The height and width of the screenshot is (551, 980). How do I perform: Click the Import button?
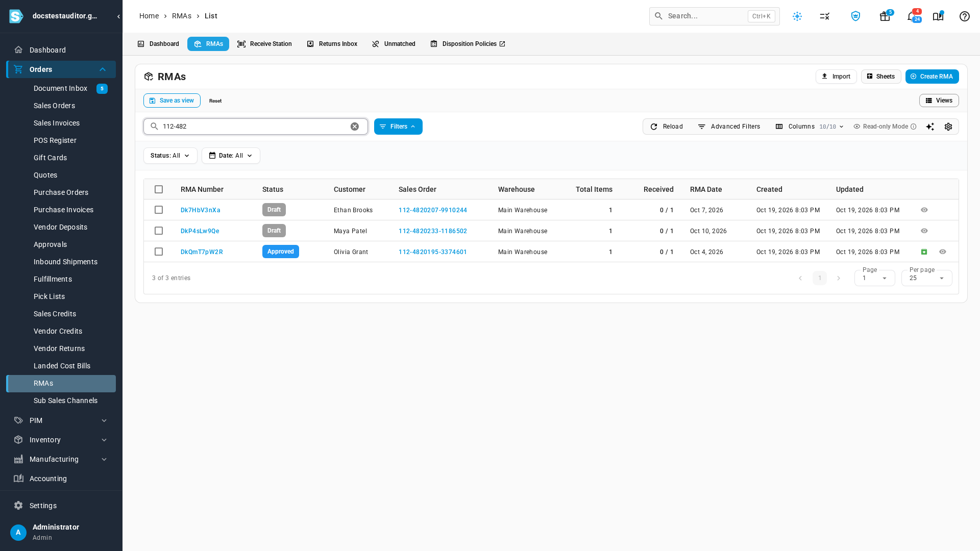click(836, 77)
